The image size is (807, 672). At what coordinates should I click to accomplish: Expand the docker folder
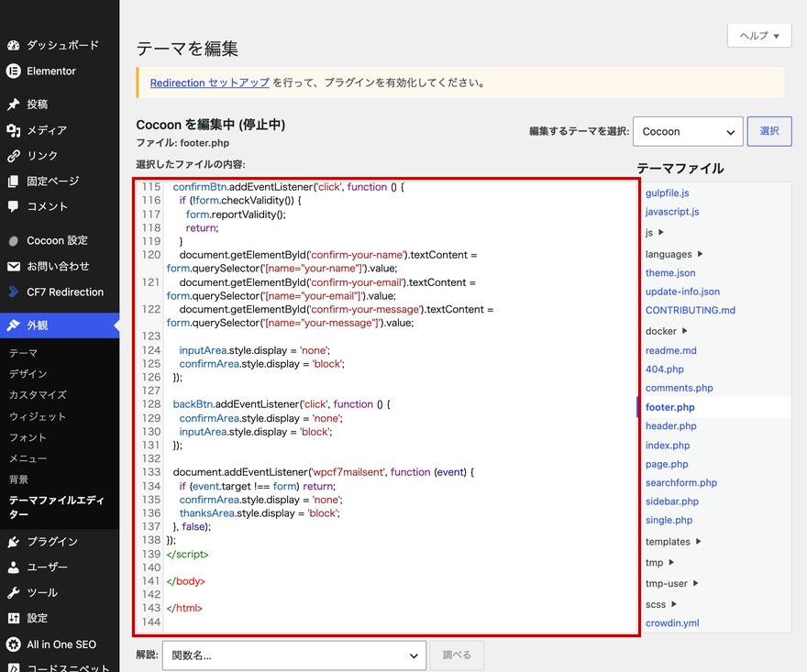[x=667, y=331]
